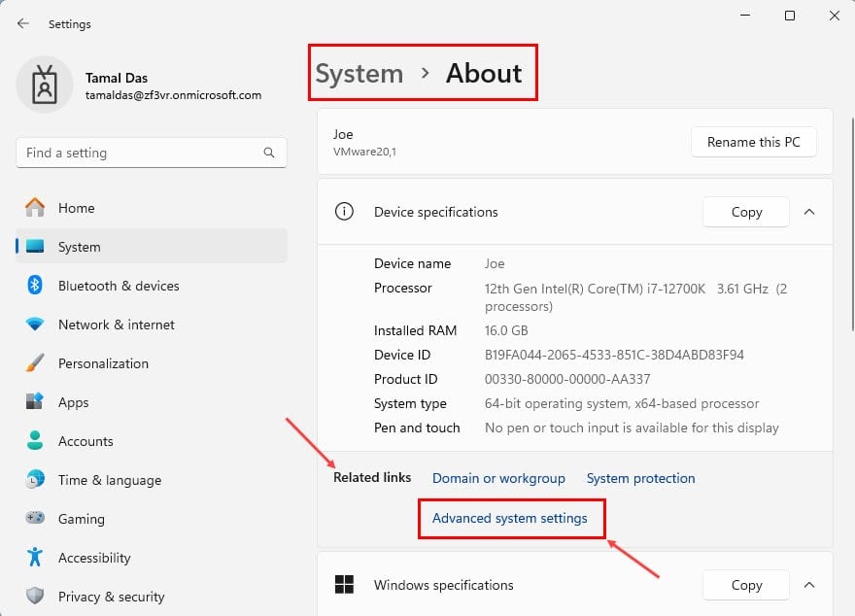The width and height of the screenshot is (855, 616).
Task: Collapse the Windows specifications section
Action: click(809, 585)
